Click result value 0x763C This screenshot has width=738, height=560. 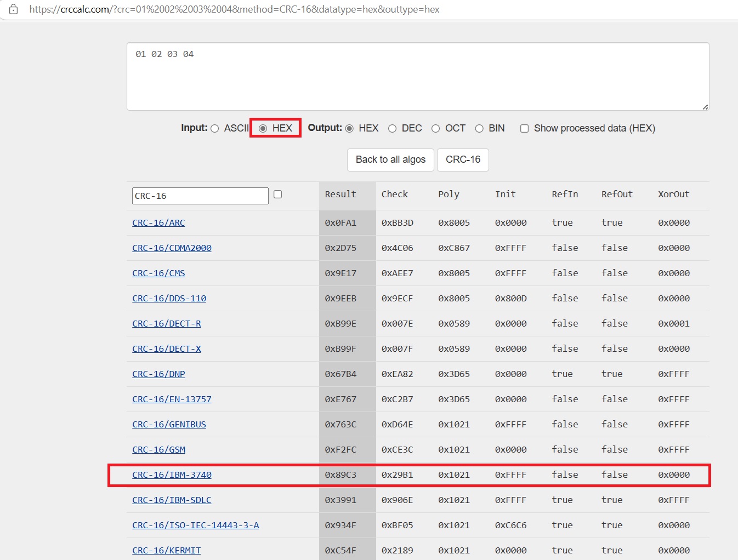coord(340,424)
